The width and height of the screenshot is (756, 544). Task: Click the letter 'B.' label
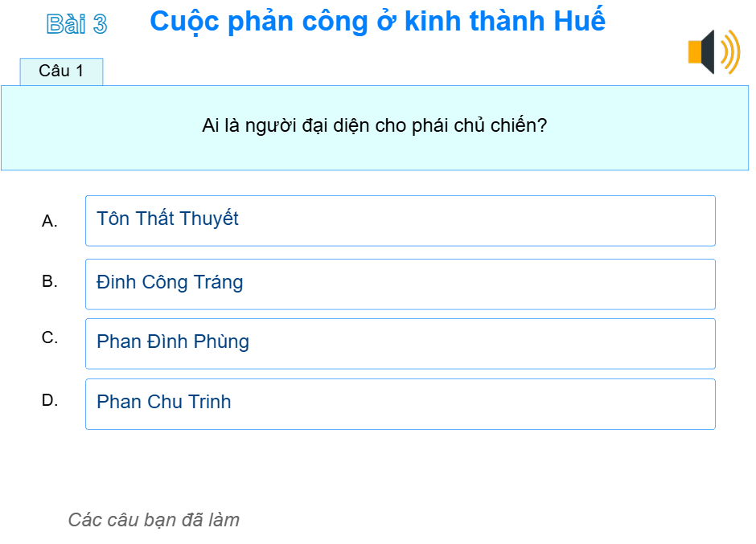(x=50, y=281)
